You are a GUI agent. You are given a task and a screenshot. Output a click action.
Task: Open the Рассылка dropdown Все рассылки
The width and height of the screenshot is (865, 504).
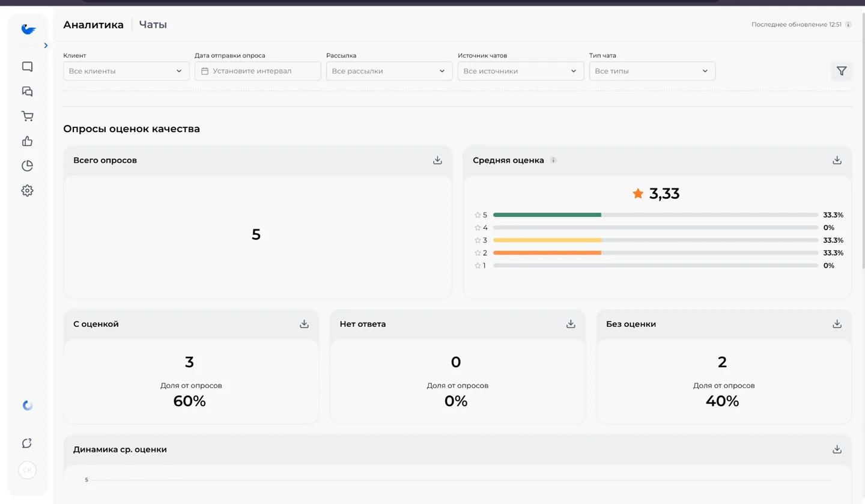389,71
